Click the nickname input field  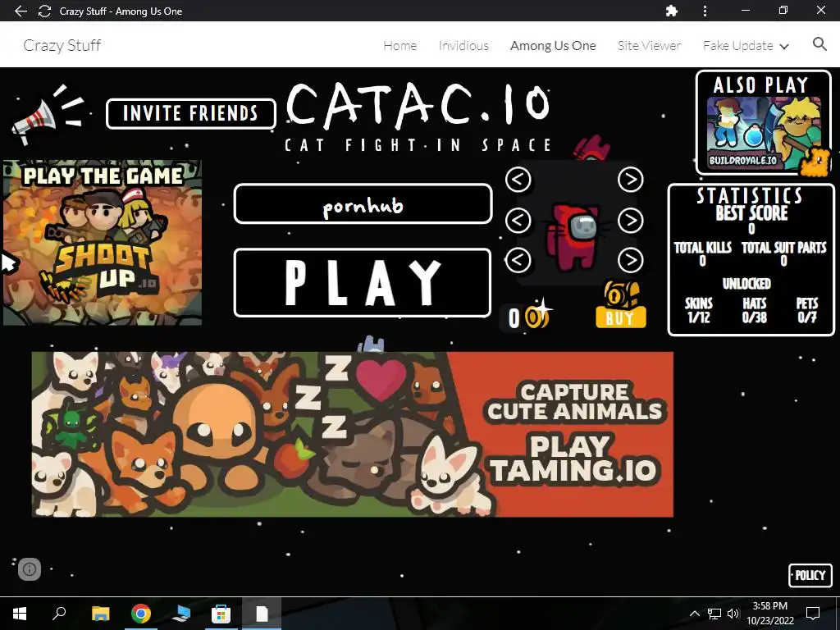[363, 203]
